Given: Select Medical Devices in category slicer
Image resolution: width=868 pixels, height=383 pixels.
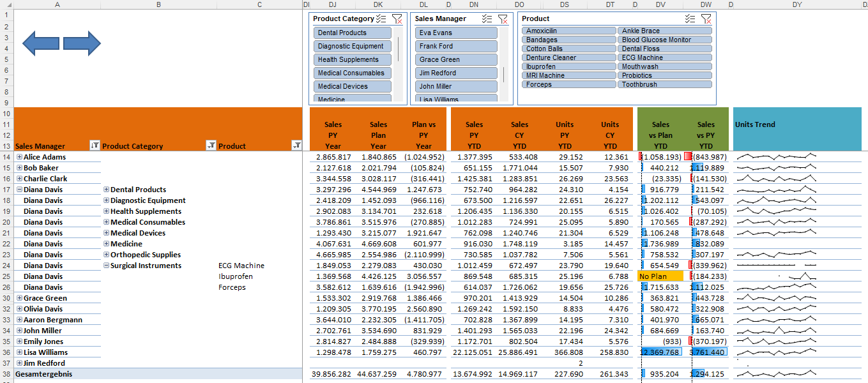Looking at the screenshot, I should tap(352, 86).
